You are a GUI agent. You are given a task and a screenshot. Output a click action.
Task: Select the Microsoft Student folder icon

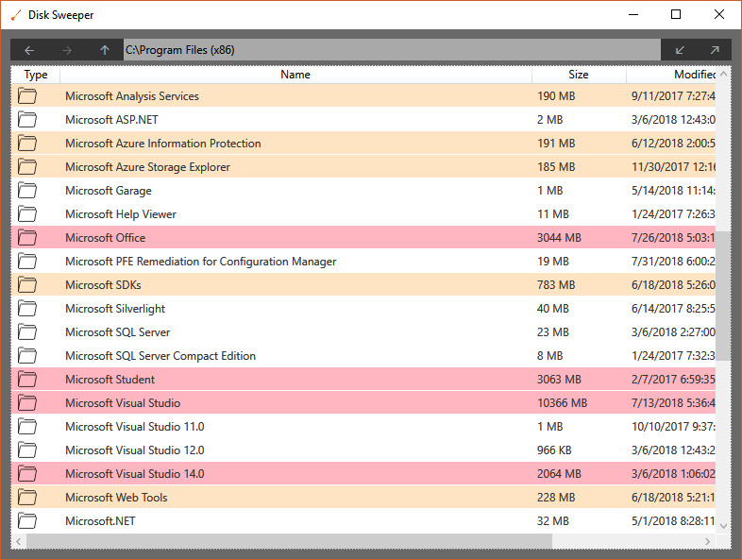point(27,379)
